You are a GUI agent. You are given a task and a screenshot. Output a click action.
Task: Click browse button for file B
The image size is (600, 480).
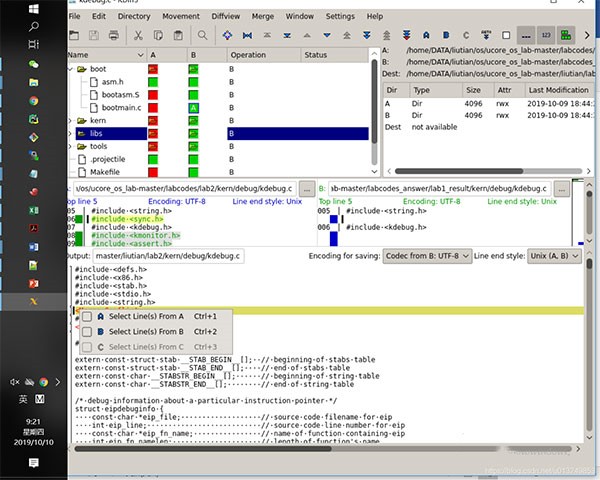(x=562, y=189)
